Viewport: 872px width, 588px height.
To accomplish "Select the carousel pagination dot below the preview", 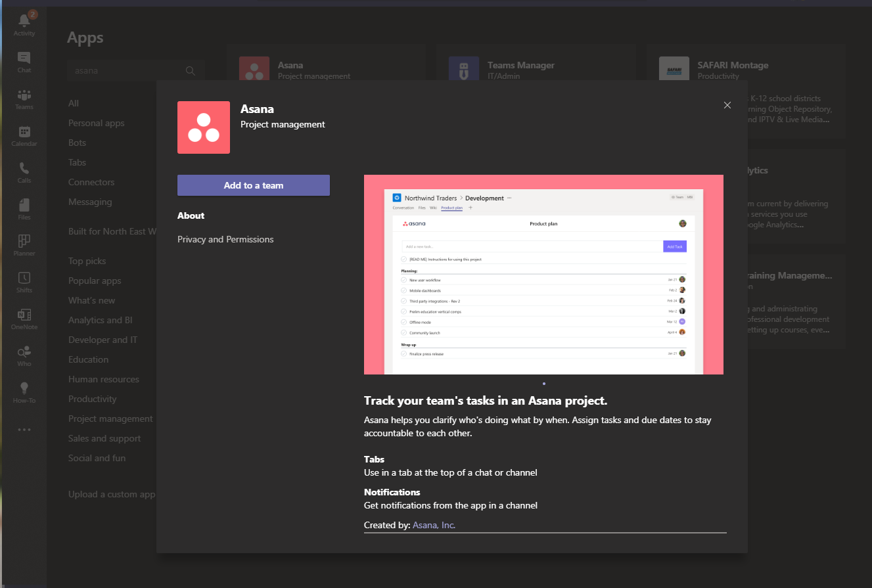I will pos(543,384).
